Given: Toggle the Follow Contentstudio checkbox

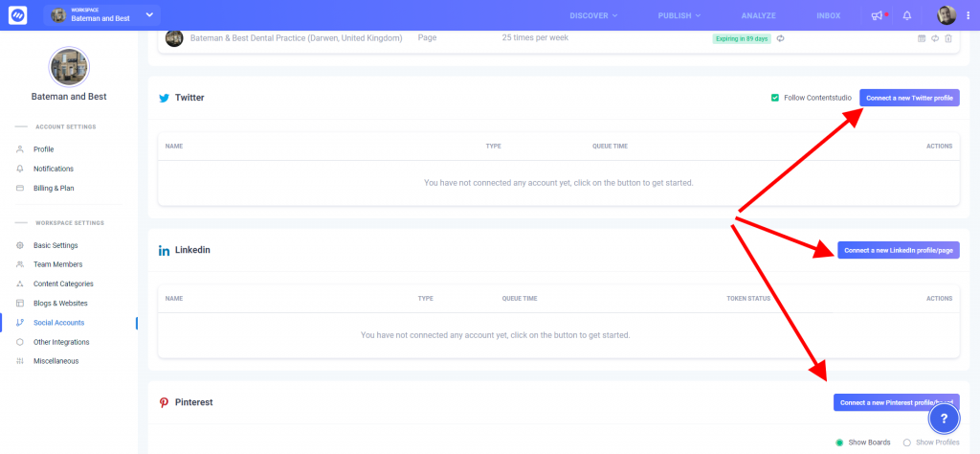Looking at the screenshot, I should tap(775, 99).
